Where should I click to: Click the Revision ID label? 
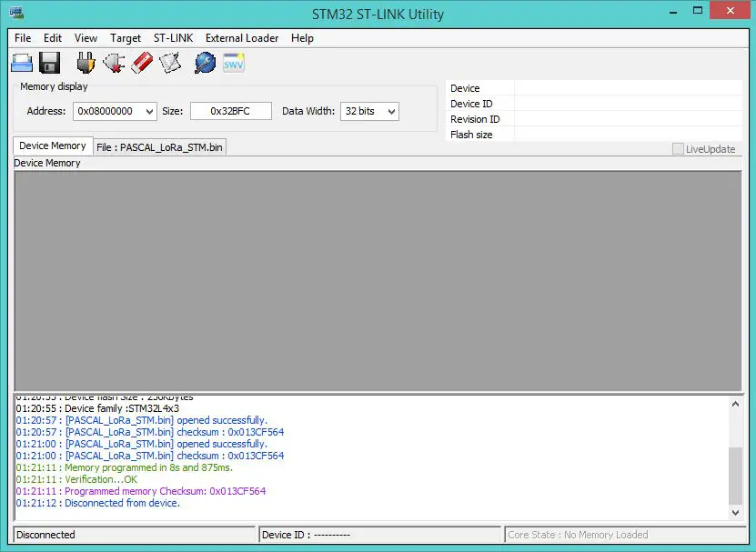(x=474, y=119)
